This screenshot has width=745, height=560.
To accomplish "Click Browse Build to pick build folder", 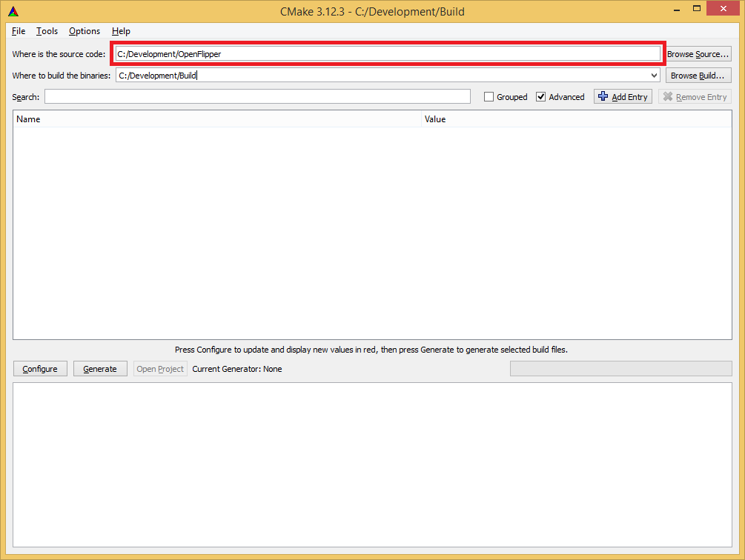I will click(x=698, y=75).
